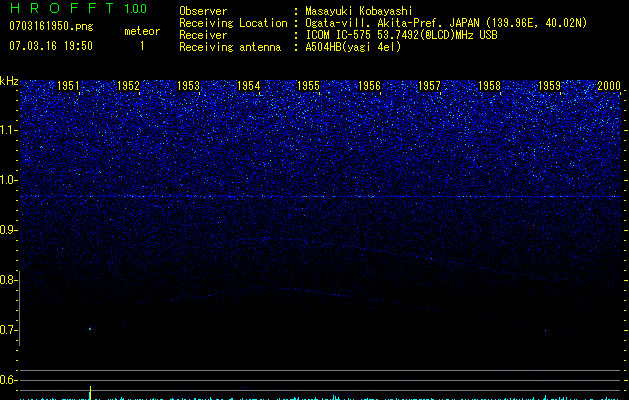This screenshot has height=400, width=629.
Task: Click the HROFFT title text
Action: (x=60, y=9)
